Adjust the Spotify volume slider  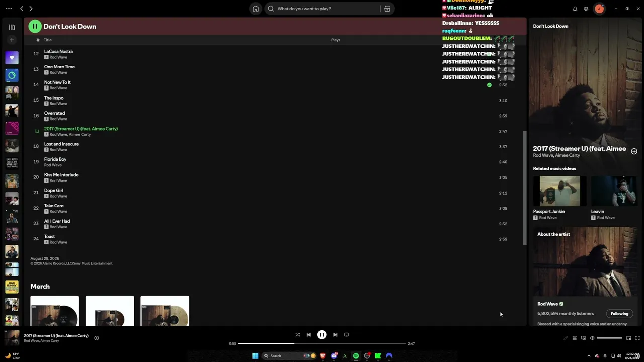609,338
